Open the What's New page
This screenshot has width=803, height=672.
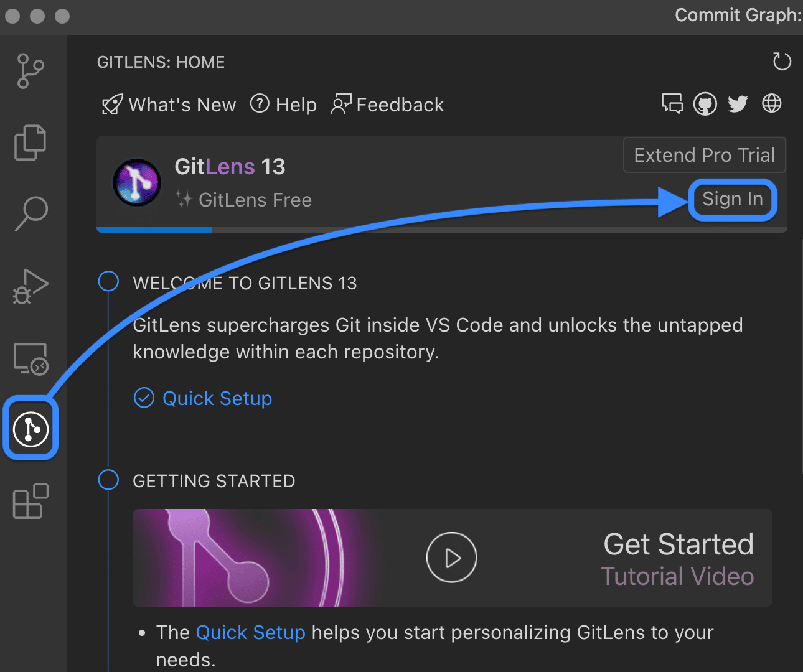(168, 105)
